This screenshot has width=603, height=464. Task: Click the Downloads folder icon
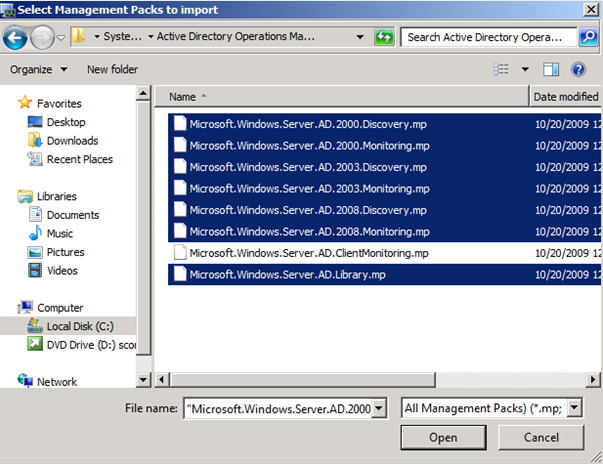click(x=35, y=140)
